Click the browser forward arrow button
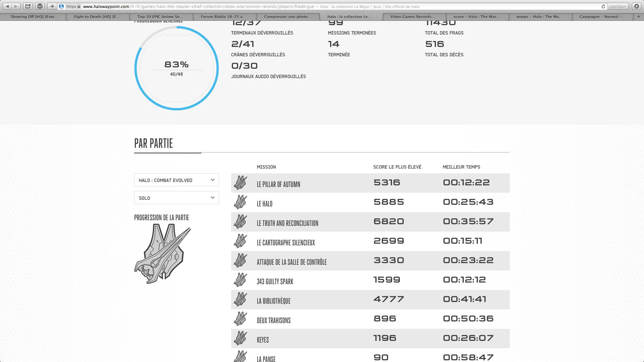The height and width of the screenshot is (362, 644). click(x=16, y=6)
